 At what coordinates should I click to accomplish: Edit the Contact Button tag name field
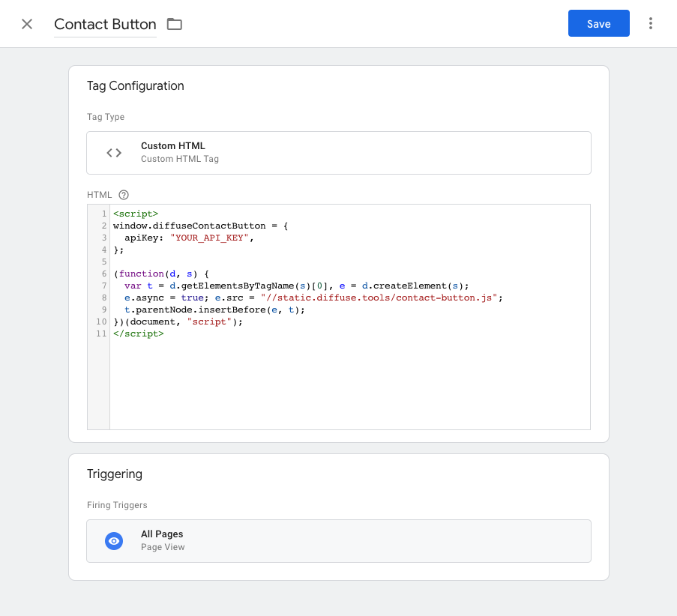(x=105, y=24)
